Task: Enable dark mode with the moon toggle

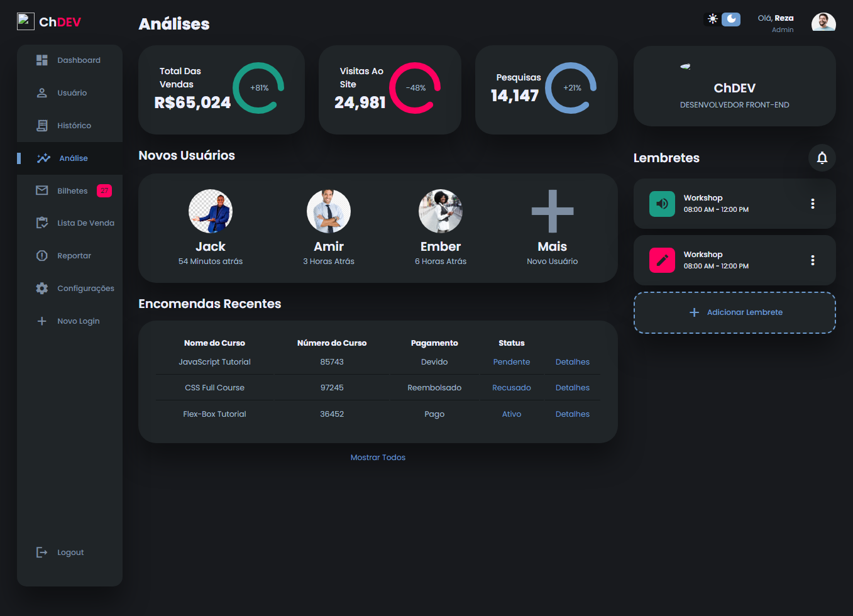Action: pyautogui.click(x=731, y=19)
